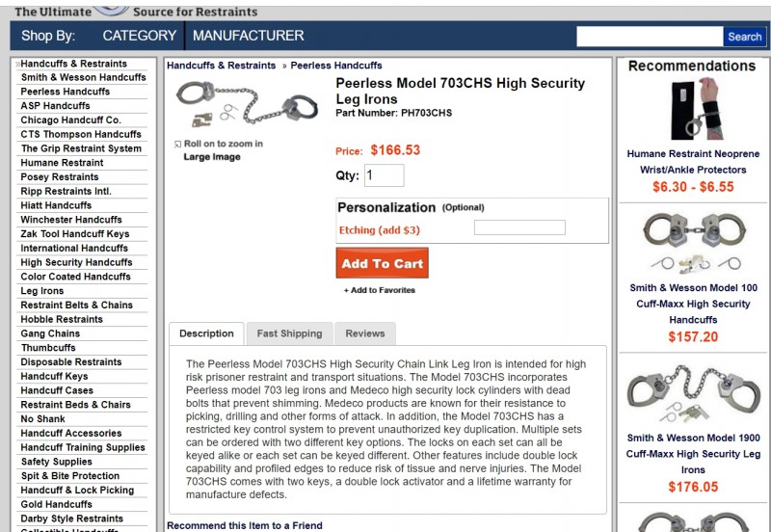The width and height of the screenshot is (771, 532).
Task: Open the High Security Handcuffs category
Action: click(x=77, y=262)
